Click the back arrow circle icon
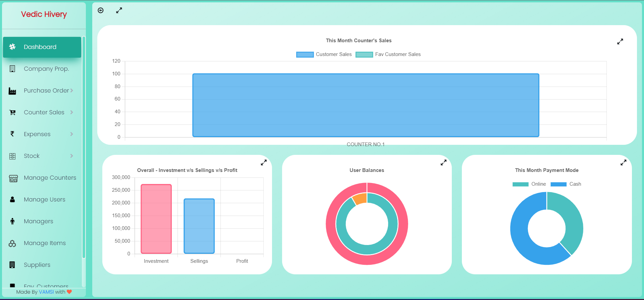Screen dimensions: 644x300 coord(101,10)
